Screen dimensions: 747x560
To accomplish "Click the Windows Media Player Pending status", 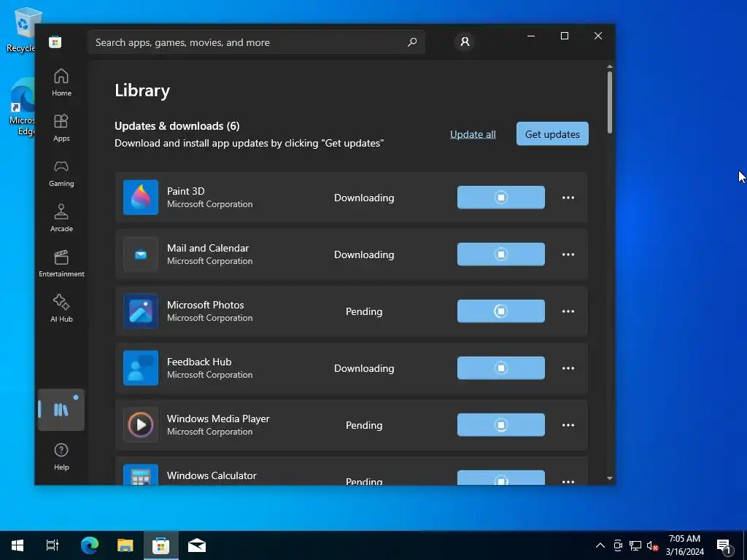I will 364,425.
